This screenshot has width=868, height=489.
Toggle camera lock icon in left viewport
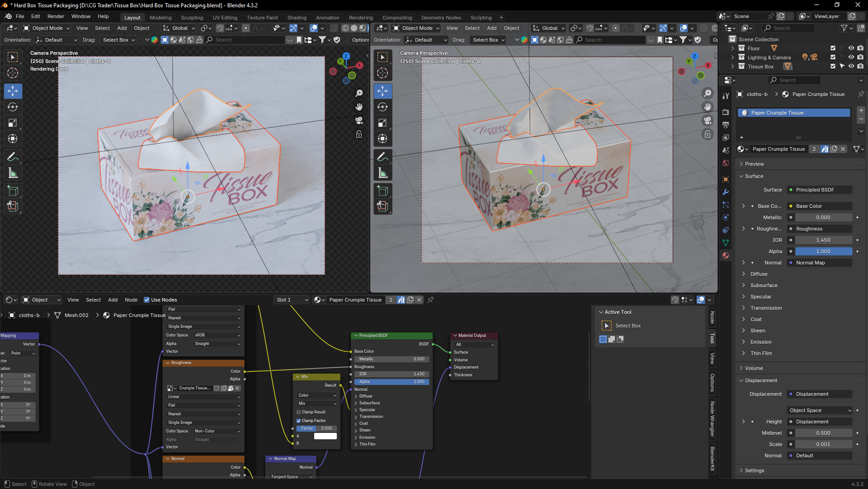359,135
